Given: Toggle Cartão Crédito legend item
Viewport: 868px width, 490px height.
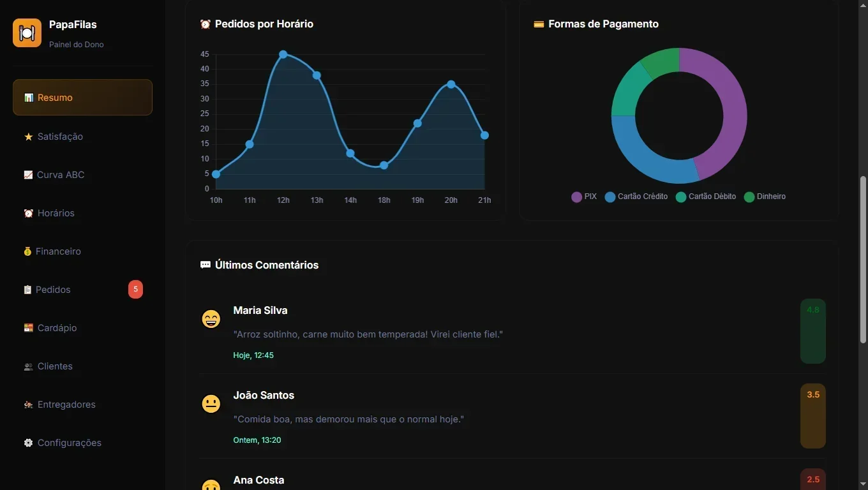Looking at the screenshot, I should pyautogui.click(x=636, y=197).
